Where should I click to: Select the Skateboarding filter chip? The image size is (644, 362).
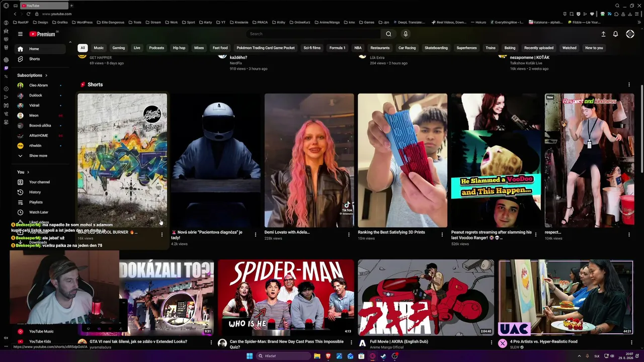coord(436,48)
